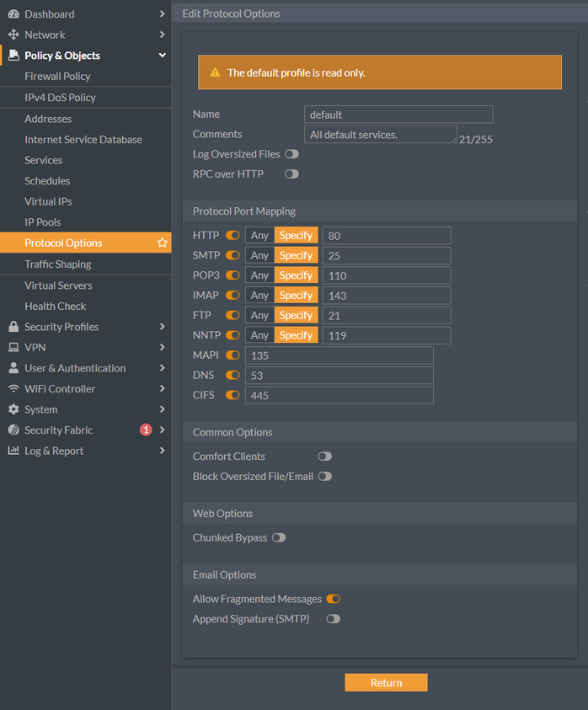Click the Log & Report chart icon
588x710 pixels.
click(x=13, y=451)
